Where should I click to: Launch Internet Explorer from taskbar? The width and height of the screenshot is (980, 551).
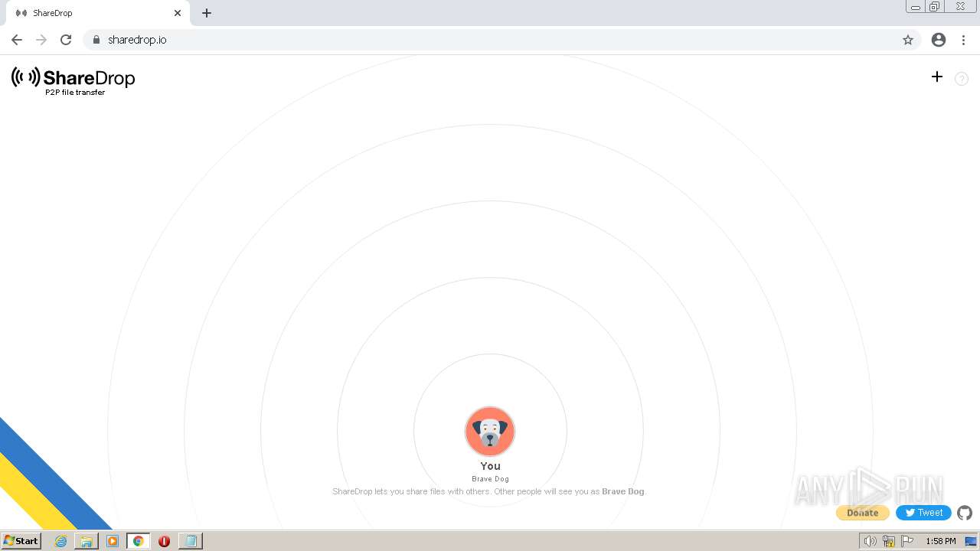[61, 541]
